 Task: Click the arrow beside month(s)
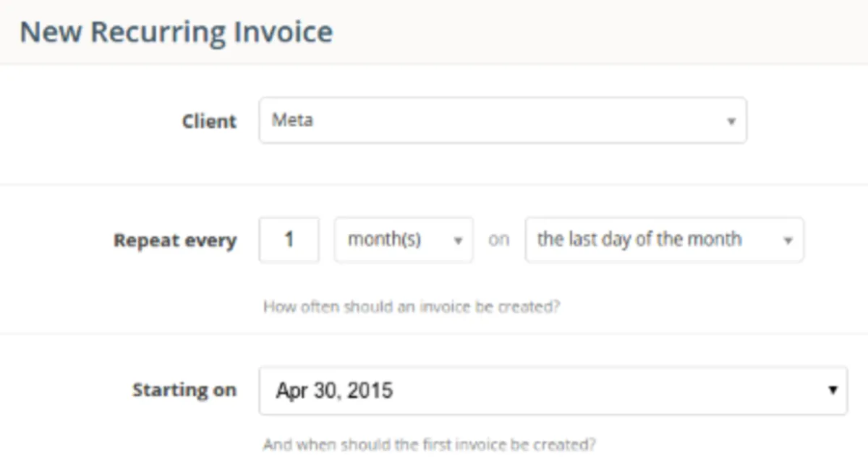458,241
